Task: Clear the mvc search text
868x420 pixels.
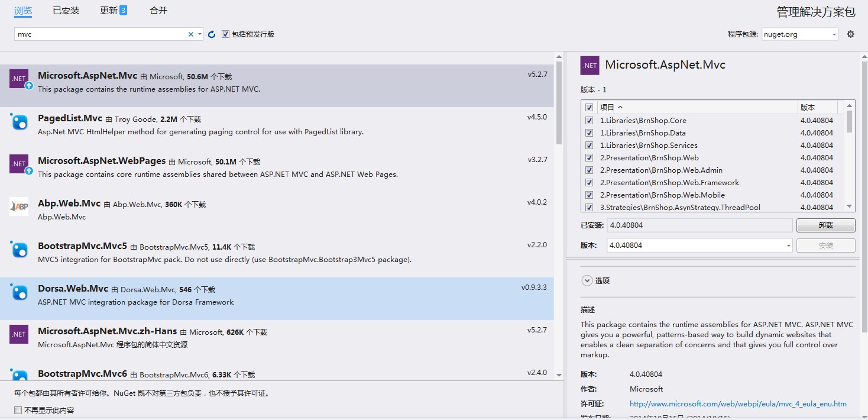Action: click(x=191, y=34)
